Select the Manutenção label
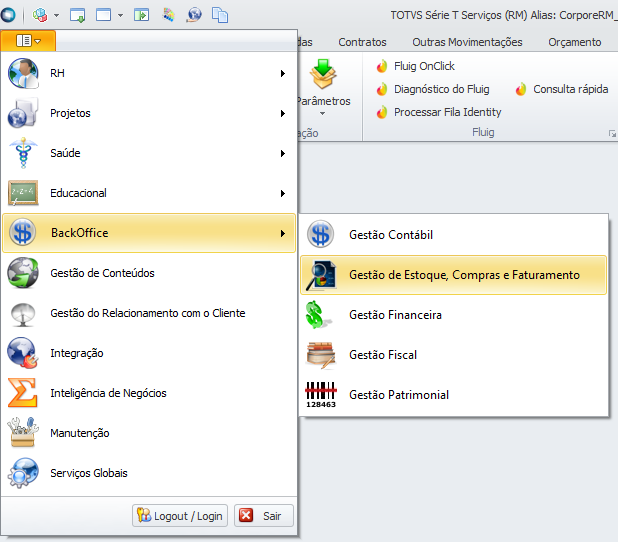The width and height of the screenshot is (618, 542). pos(80,433)
